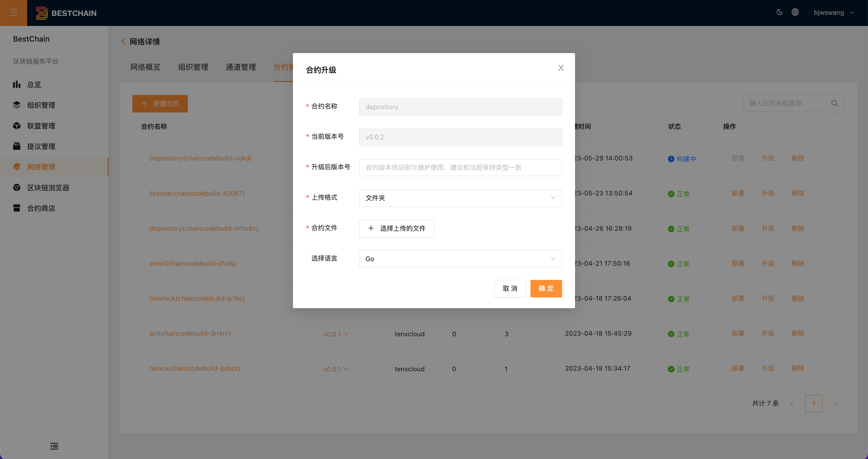Viewport: 868px width, 459px height.
Task: Open the 选择语言 Go dropdown
Action: [x=460, y=259]
